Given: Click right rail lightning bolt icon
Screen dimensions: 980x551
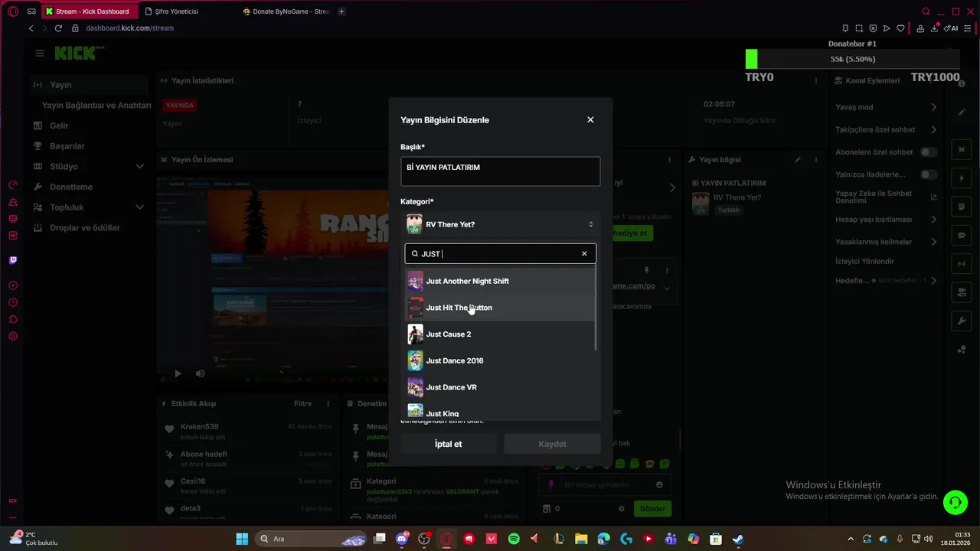Looking at the screenshot, I should point(962,178).
